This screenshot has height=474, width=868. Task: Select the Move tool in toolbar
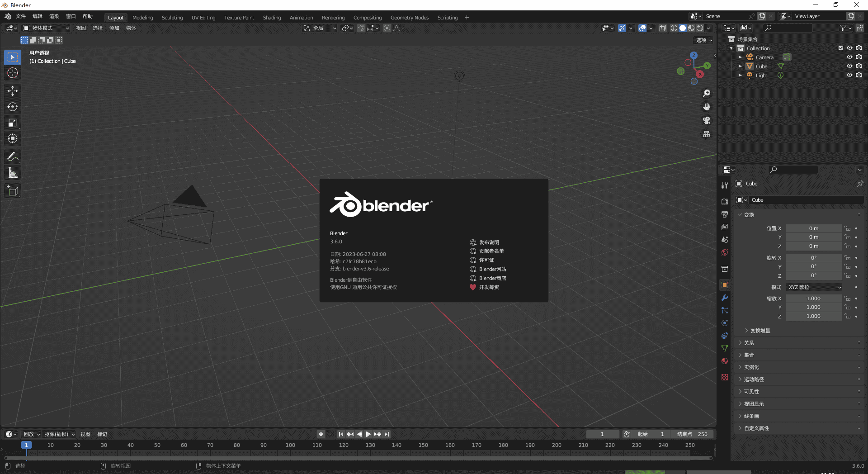point(13,91)
